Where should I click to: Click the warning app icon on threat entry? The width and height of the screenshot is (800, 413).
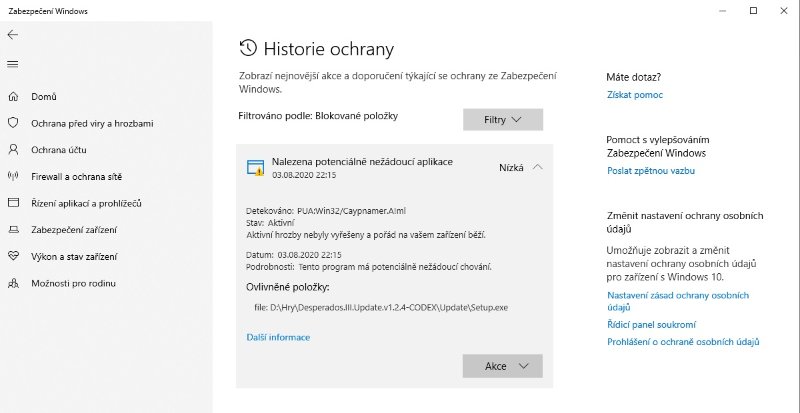click(256, 167)
